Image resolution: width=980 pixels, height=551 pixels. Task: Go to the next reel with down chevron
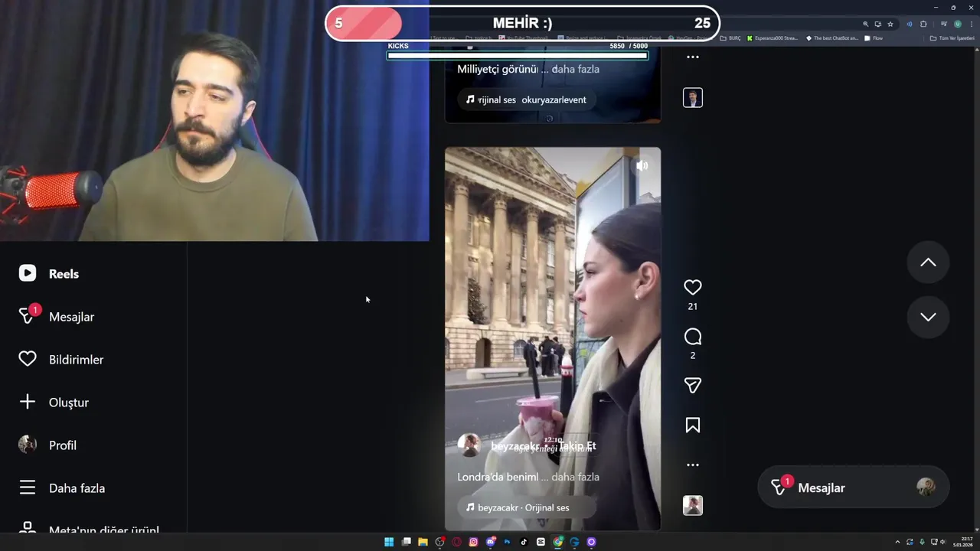click(x=928, y=317)
